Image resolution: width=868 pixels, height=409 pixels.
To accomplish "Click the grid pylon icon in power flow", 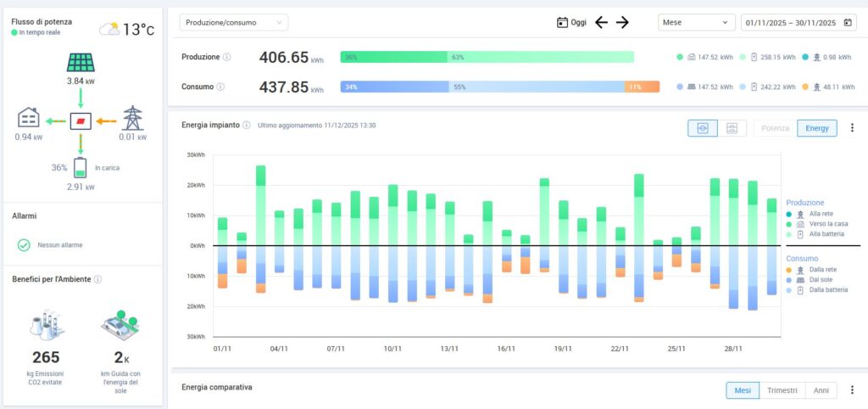I will 132,118.
